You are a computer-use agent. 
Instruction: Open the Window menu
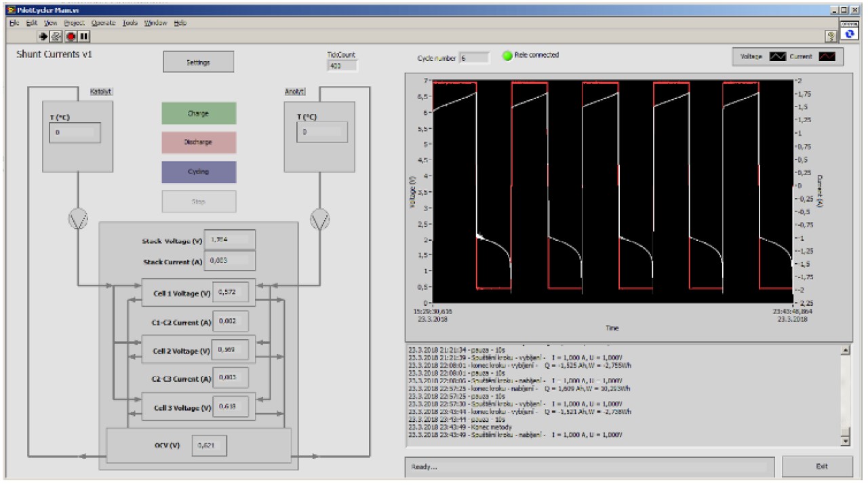155,23
